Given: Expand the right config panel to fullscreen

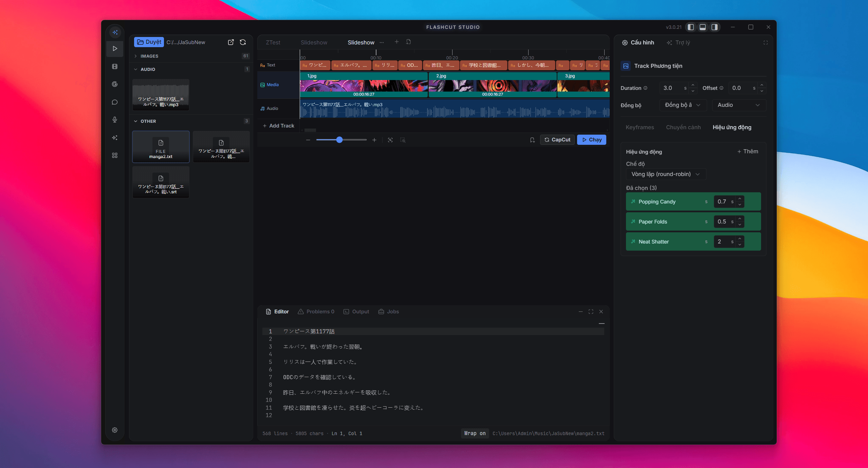Looking at the screenshot, I should pos(765,43).
